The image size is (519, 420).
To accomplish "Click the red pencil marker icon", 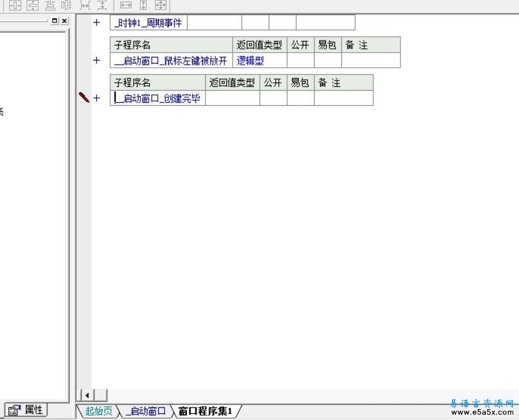I will (x=84, y=98).
